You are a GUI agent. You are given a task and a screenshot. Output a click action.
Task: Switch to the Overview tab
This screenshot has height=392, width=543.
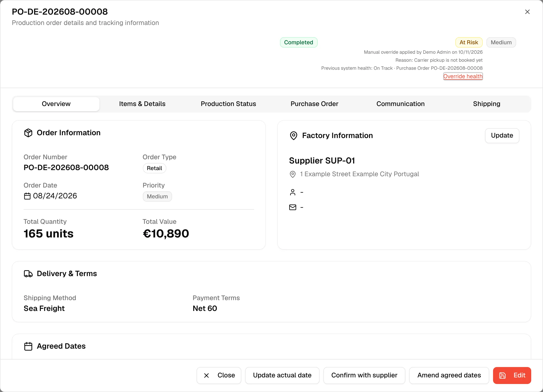tap(56, 104)
